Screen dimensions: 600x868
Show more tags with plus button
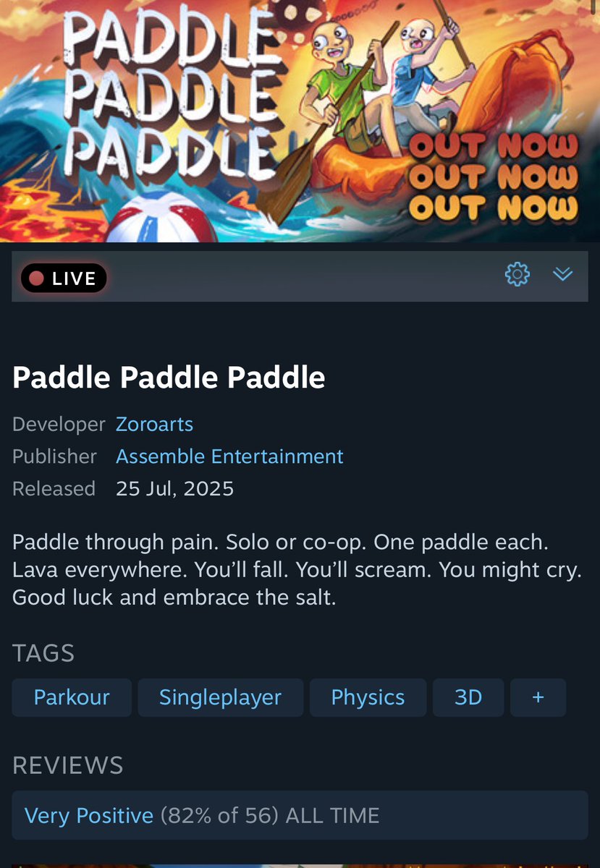[538, 697]
